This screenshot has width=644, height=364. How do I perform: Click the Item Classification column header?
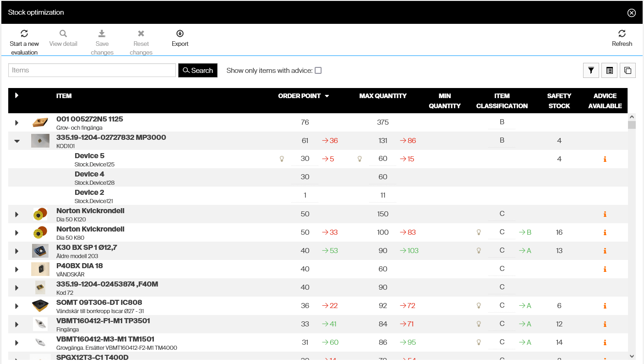[x=502, y=101]
